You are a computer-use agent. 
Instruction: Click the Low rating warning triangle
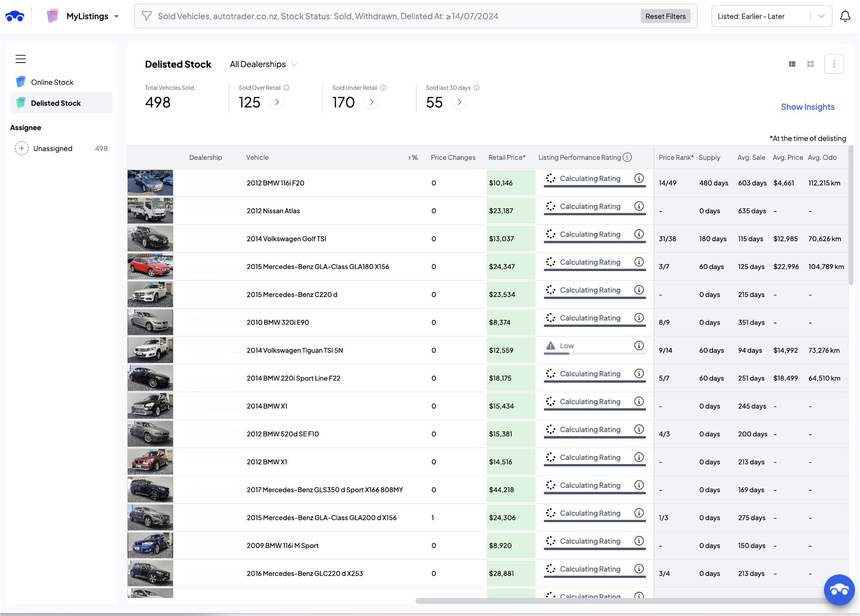[x=551, y=346]
